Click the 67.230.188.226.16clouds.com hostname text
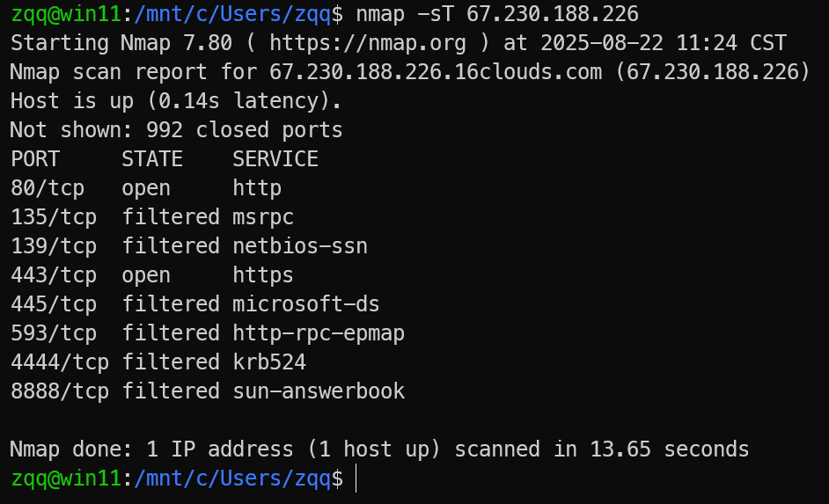 click(x=436, y=72)
